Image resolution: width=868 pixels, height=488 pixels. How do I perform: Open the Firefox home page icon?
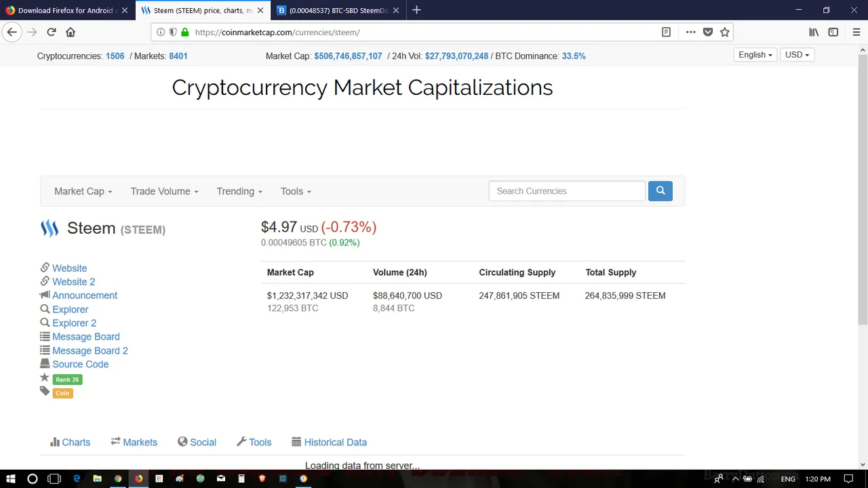point(71,32)
